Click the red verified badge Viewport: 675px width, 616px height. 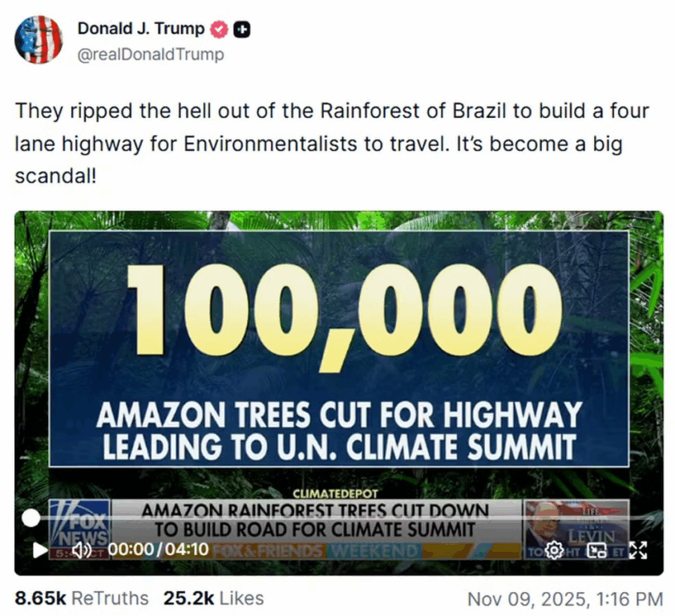click(218, 30)
